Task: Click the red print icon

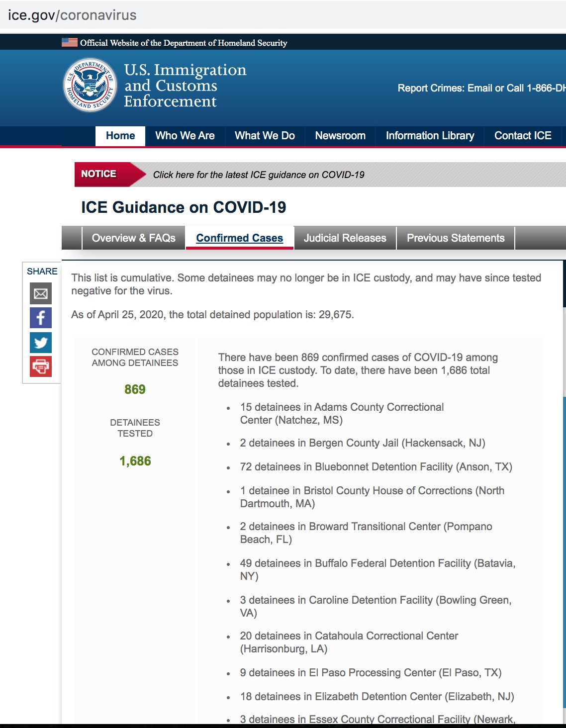Action: coord(41,366)
